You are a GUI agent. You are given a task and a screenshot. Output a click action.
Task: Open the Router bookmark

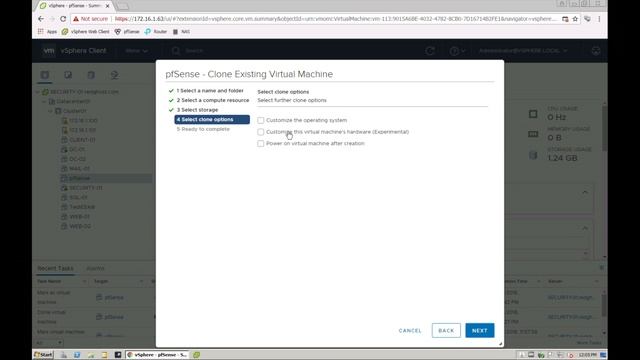coord(156,31)
